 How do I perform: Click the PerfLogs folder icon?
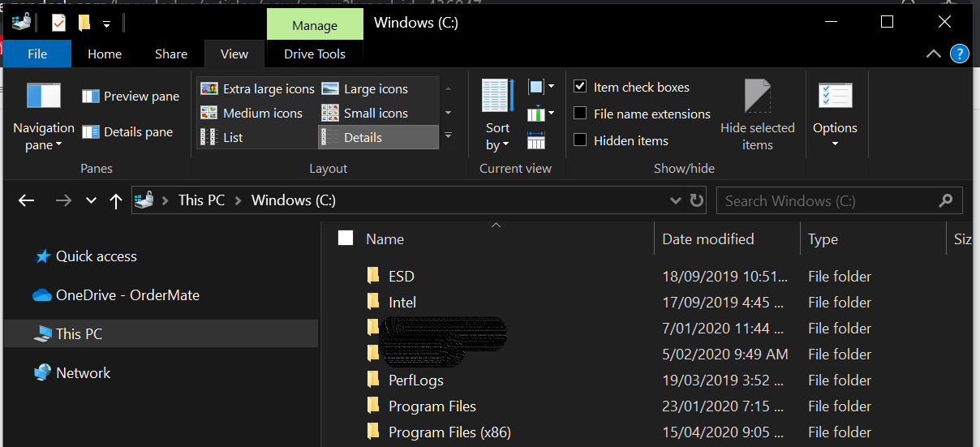tap(373, 380)
